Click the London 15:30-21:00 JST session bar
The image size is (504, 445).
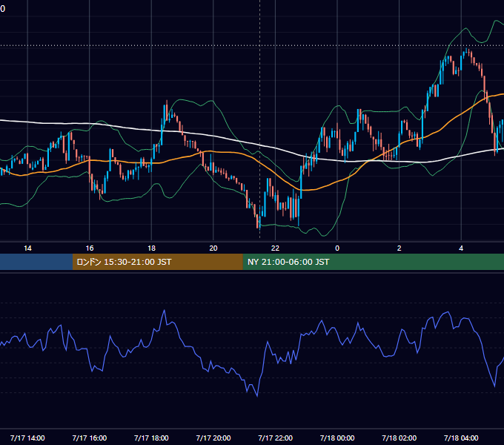[x=157, y=262]
